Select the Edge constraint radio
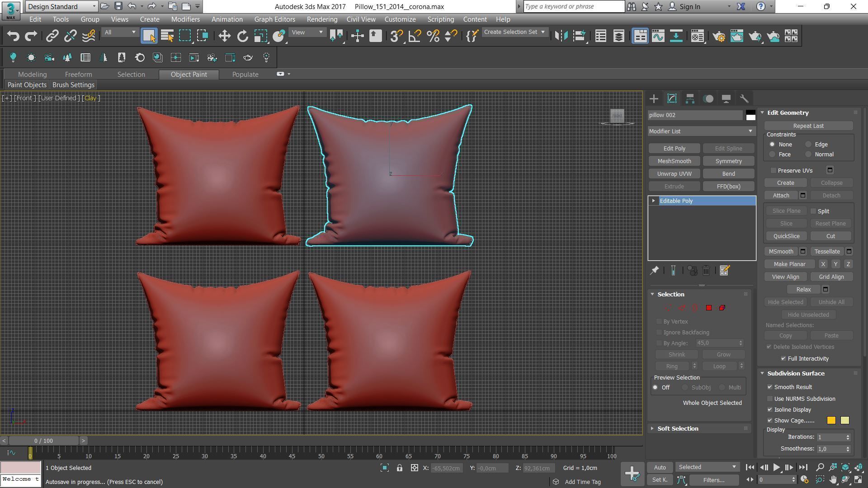 (808, 145)
